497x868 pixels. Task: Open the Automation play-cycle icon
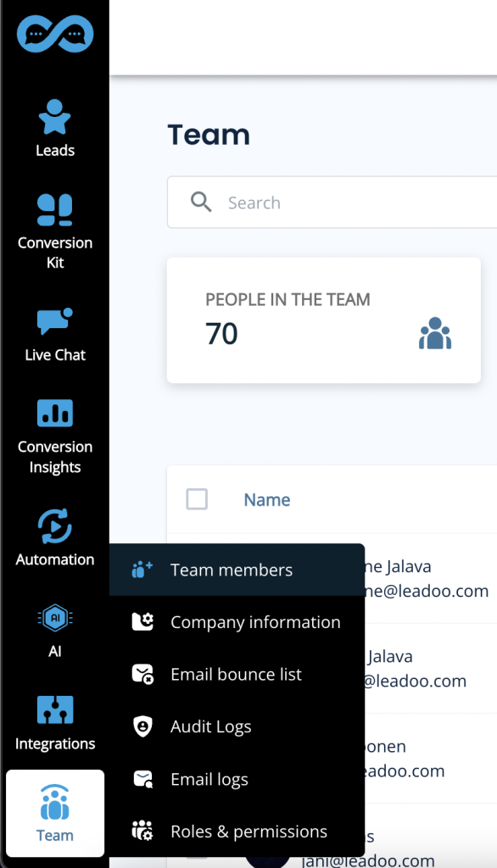click(55, 526)
